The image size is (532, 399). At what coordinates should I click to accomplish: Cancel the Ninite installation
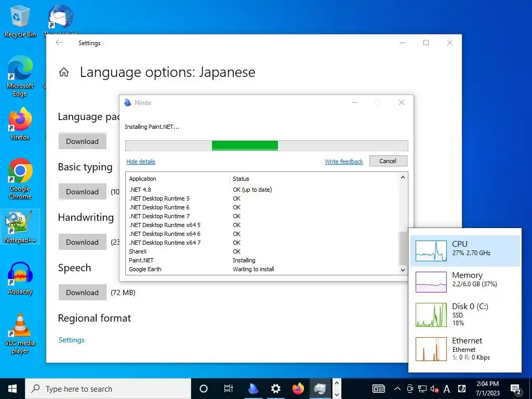(388, 161)
